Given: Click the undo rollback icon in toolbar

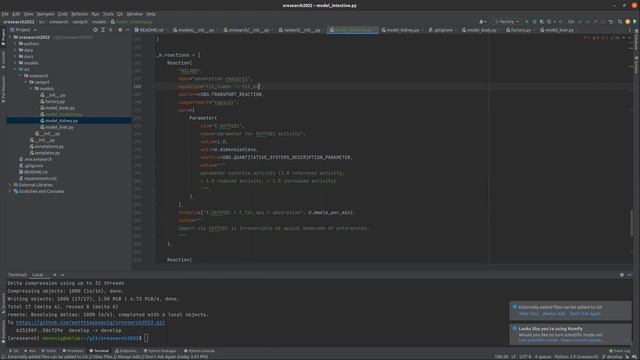Looking at the screenshot, I should pos(611,22).
